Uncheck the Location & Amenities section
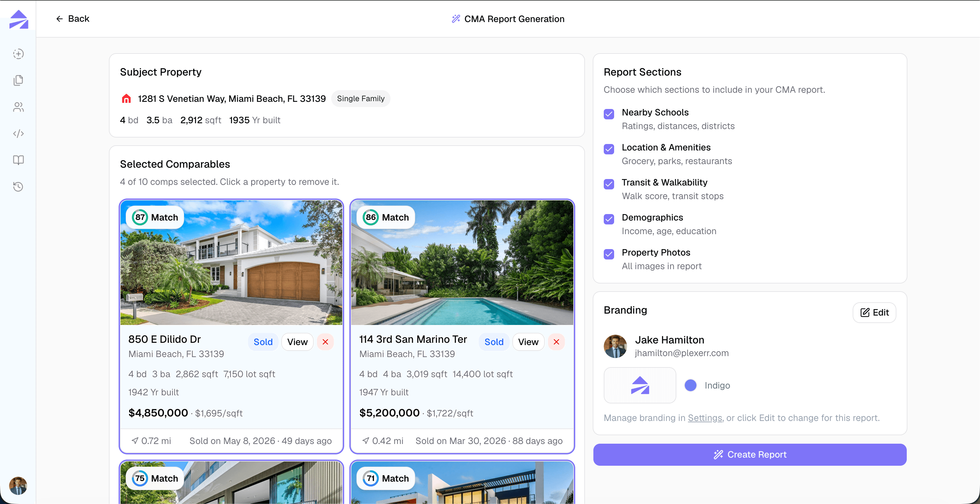 pyautogui.click(x=609, y=149)
